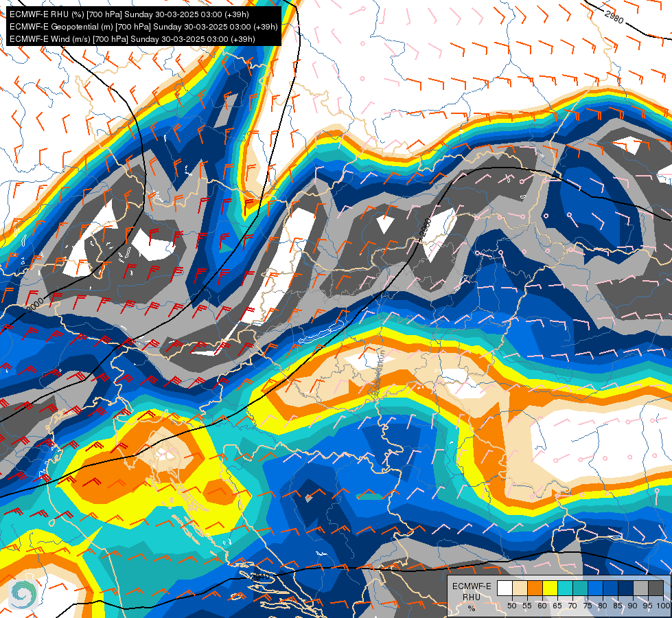The image size is (672, 618).
Task: Click the 2980 contour label at top right
Action: tap(614, 16)
